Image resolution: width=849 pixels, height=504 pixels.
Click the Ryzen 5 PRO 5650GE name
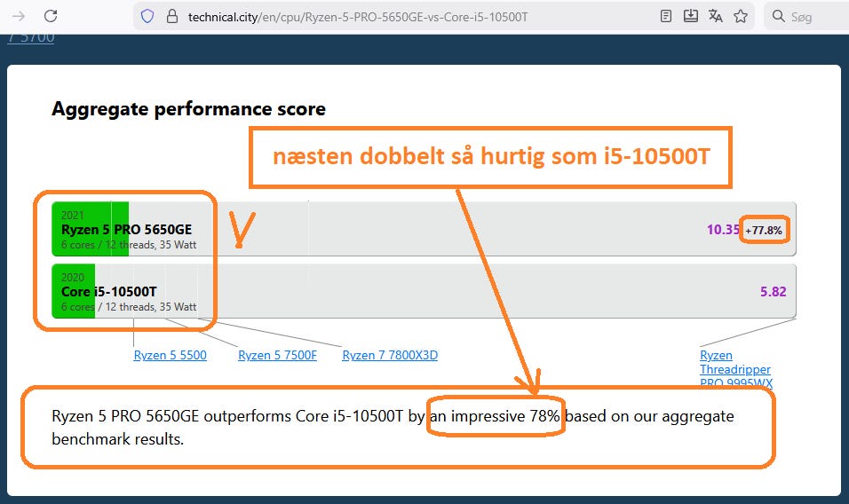click(127, 229)
